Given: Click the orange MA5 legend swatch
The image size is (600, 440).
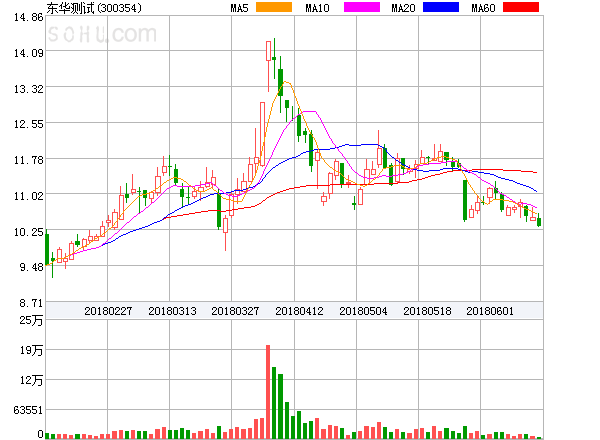Looking at the screenshot, I should click(274, 7).
